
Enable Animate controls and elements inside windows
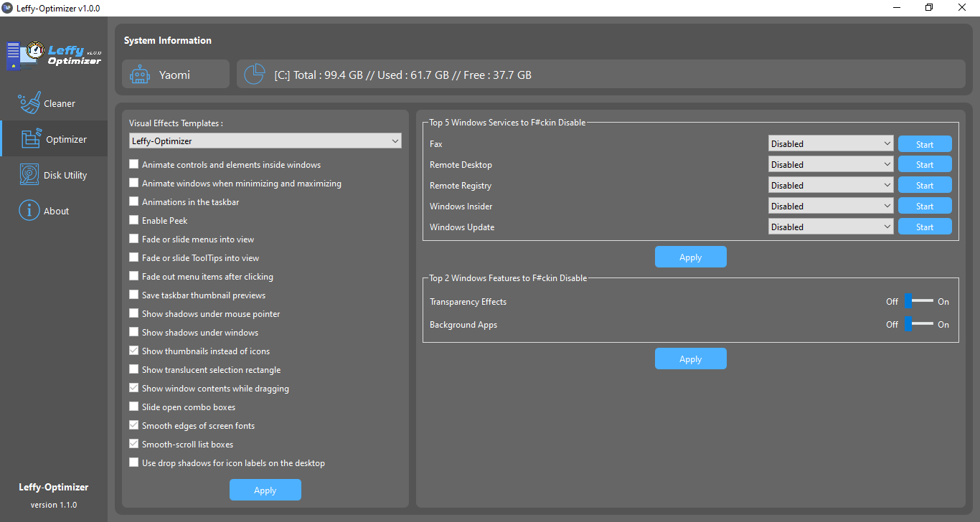coord(133,163)
